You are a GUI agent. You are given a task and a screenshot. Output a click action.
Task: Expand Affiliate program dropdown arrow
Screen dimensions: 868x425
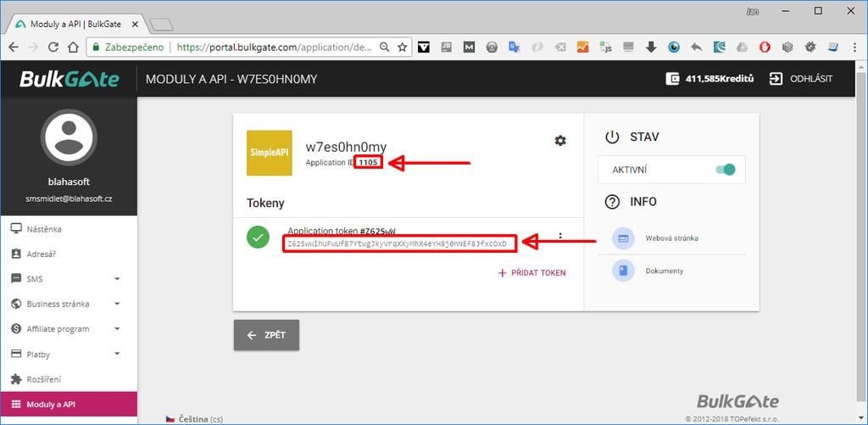point(117,329)
